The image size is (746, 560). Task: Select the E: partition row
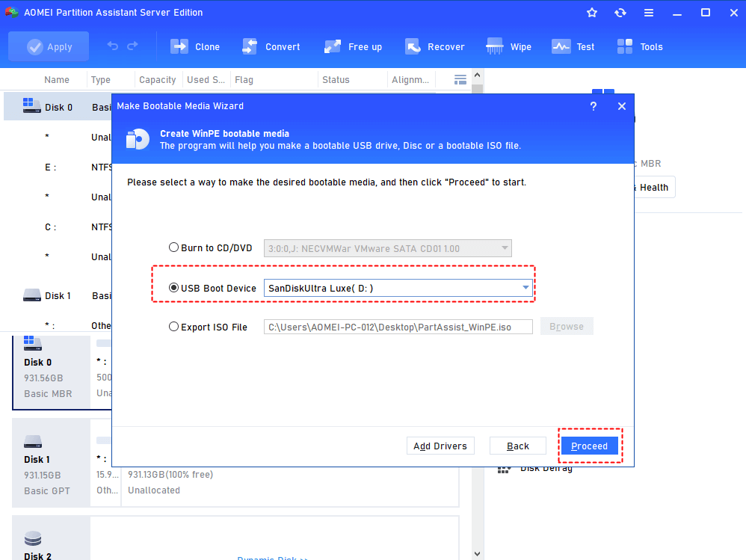click(58, 167)
